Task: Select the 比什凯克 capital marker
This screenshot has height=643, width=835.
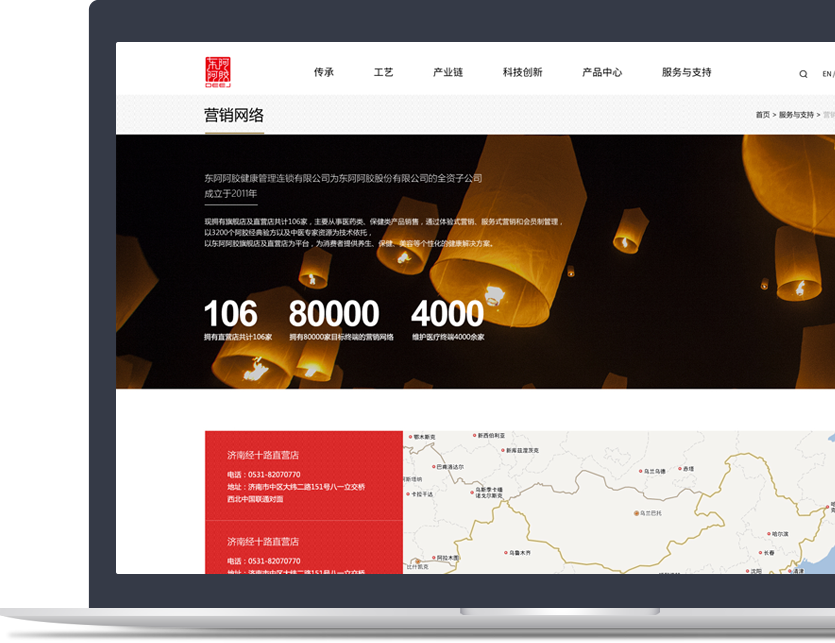Action: (418, 562)
